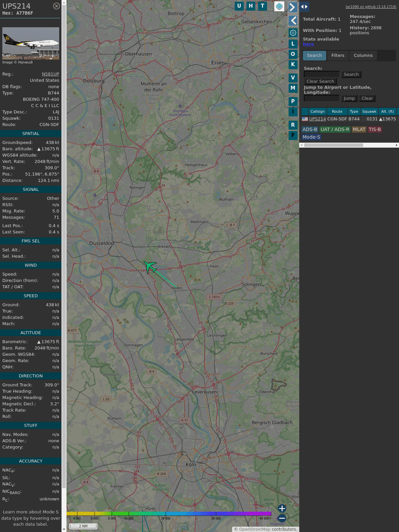Image resolution: width=399 pixels, height=532 pixels.
Task: Toggle the M map button
Action: (293, 88)
